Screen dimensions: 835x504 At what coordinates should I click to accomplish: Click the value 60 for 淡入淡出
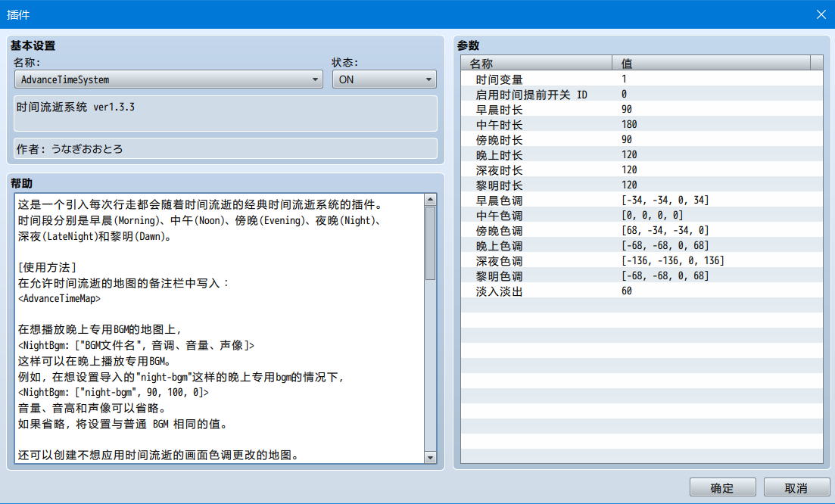(626, 291)
